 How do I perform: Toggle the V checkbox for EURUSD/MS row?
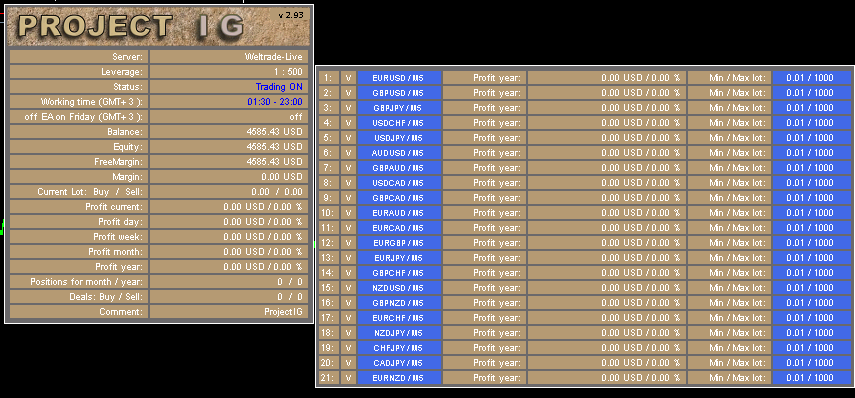point(348,78)
